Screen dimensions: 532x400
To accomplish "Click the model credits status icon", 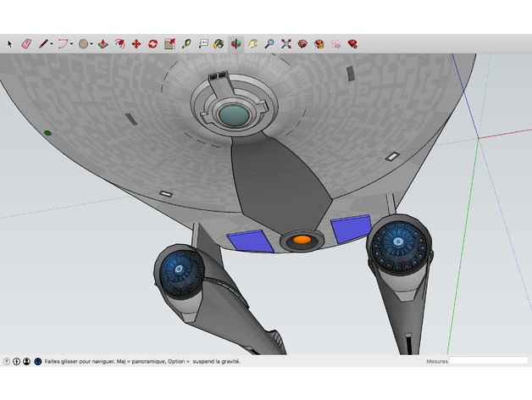I will (x=17, y=362).
